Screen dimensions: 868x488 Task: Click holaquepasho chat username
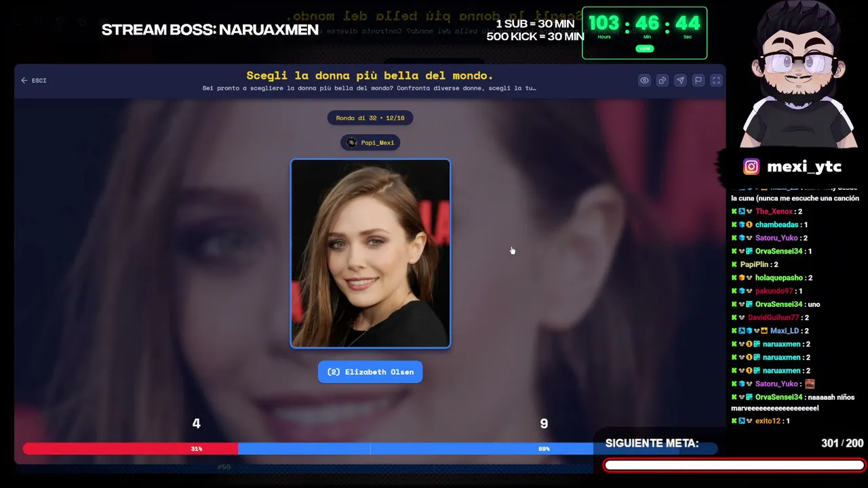click(778, 278)
